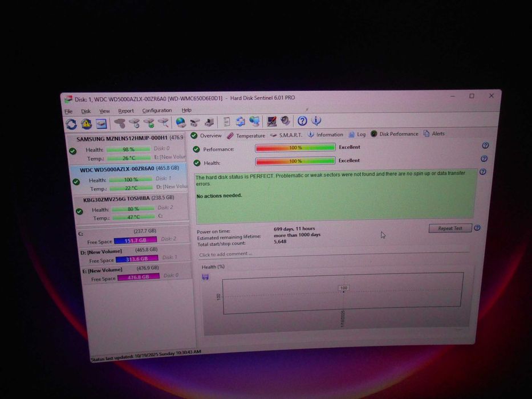Open the Configuration menu
This screenshot has width=532, height=399.
[x=157, y=110]
